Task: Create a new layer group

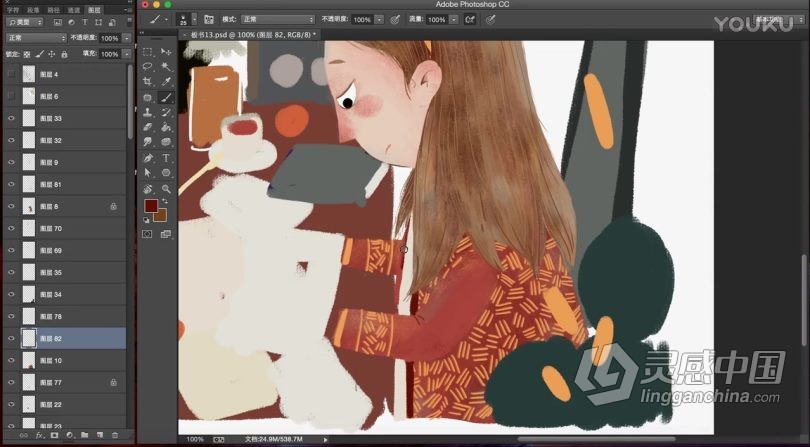Action: coord(85,435)
